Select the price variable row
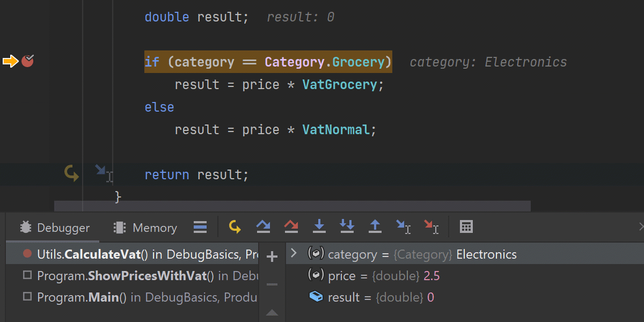Viewport: 644px width, 322px height. (x=376, y=276)
